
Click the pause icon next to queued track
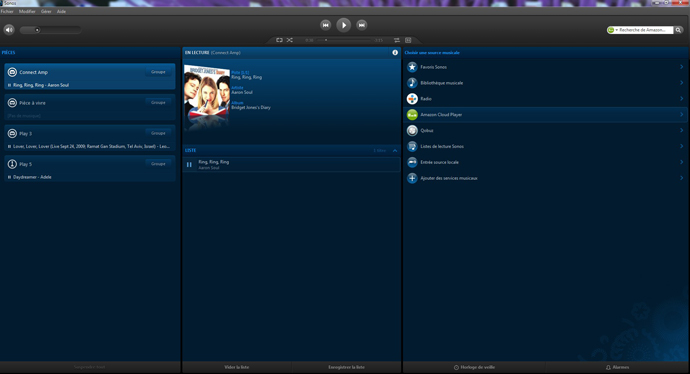tap(189, 165)
